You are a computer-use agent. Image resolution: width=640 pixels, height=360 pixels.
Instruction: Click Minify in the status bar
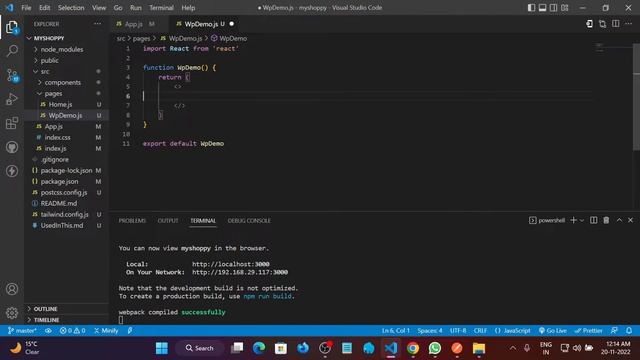[106, 331]
